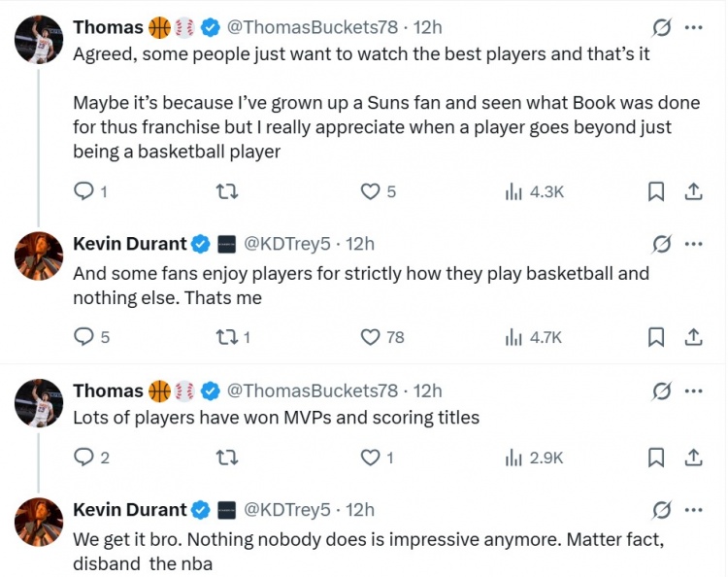Open @ThomasBuckets78 handle on MVPs tweet

point(312,390)
